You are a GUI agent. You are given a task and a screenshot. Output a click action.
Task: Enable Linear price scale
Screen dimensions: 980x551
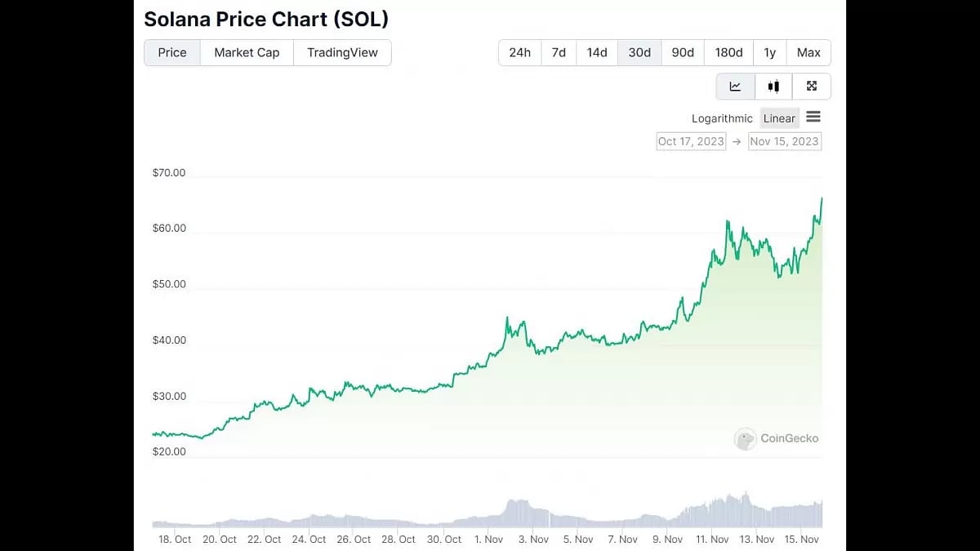[778, 118]
